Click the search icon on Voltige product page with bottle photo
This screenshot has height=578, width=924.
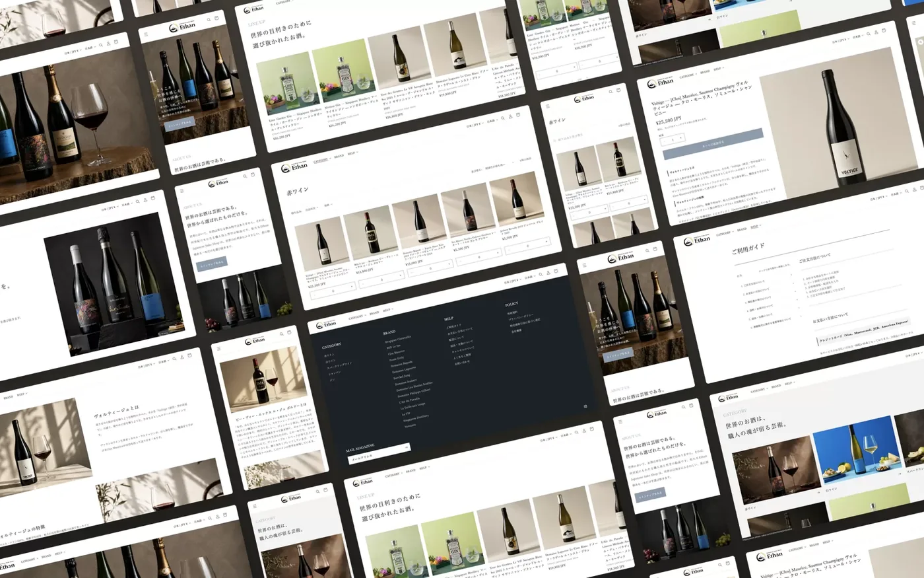coord(869,34)
